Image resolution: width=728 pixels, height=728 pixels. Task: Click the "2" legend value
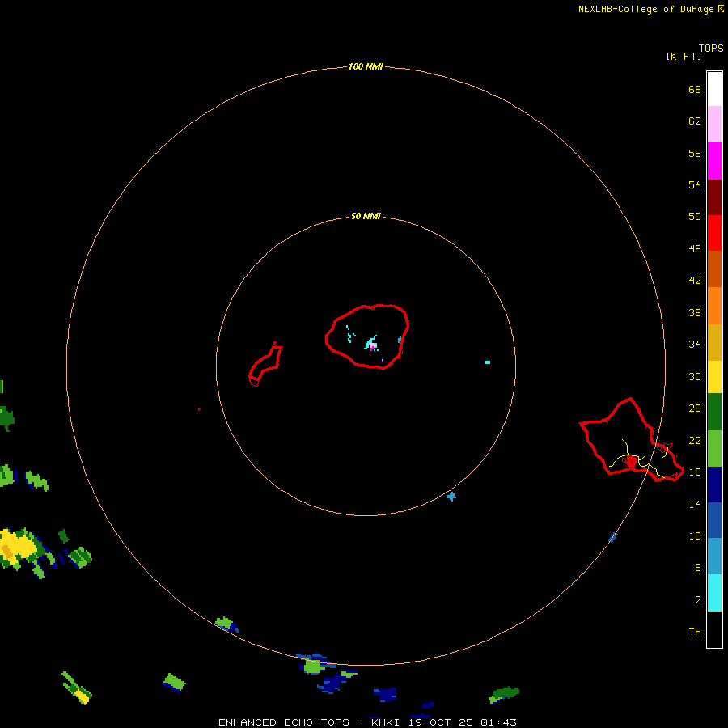pyautogui.click(x=698, y=600)
